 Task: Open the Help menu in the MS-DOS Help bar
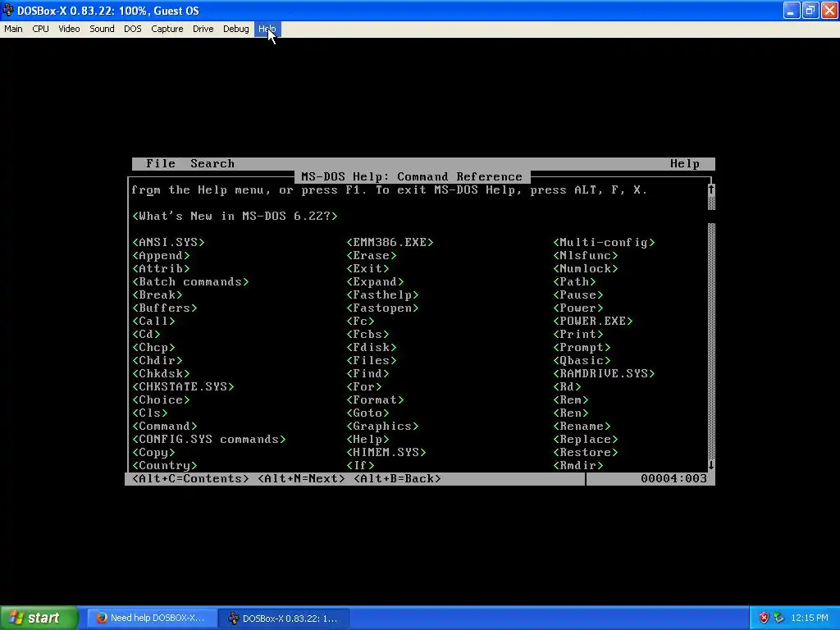tap(685, 163)
